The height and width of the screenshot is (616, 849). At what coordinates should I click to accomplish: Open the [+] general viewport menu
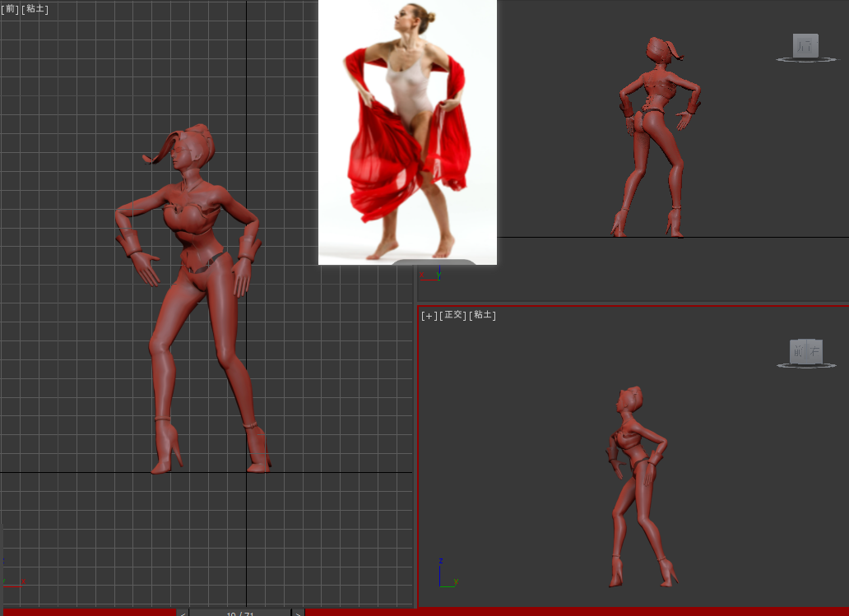[x=429, y=315]
